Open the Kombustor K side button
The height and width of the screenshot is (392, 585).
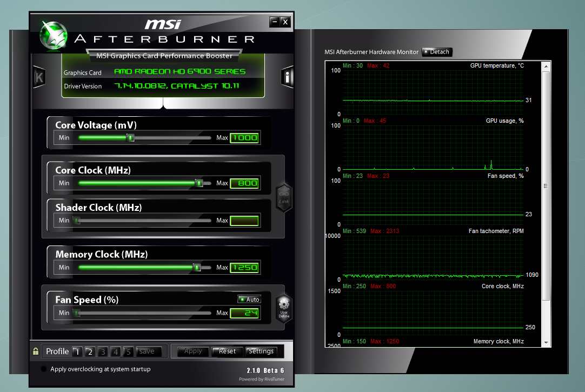click(39, 77)
